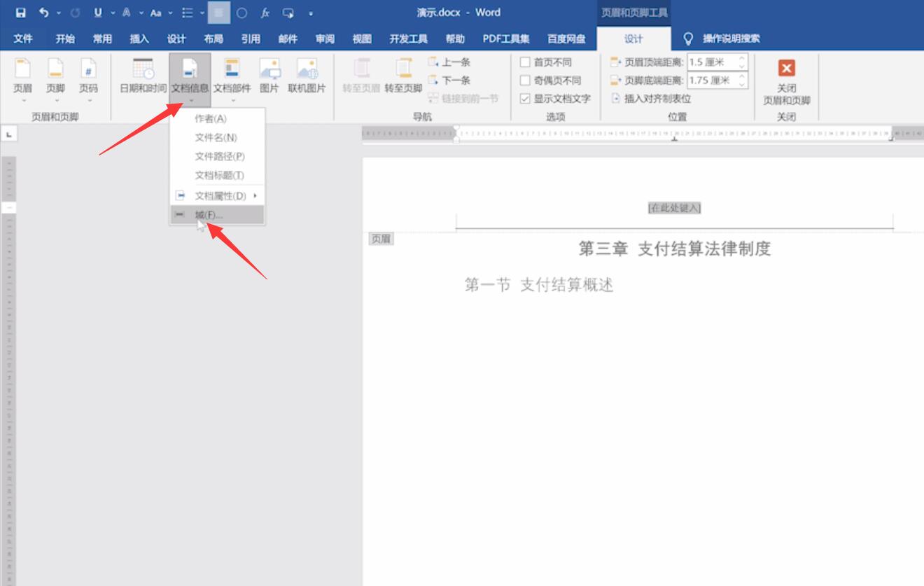
Task: Click the highlighted center-align icon in title bar
Action: (x=219, y=13)
